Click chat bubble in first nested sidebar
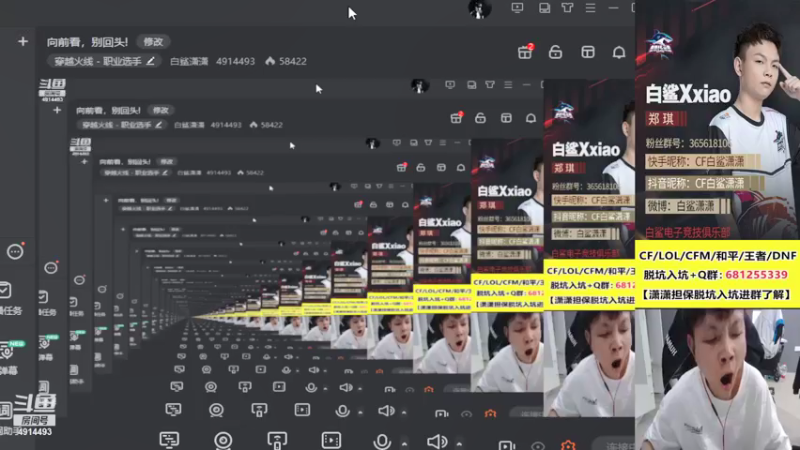Screen dimensions: 800x450 click(51, 268)
